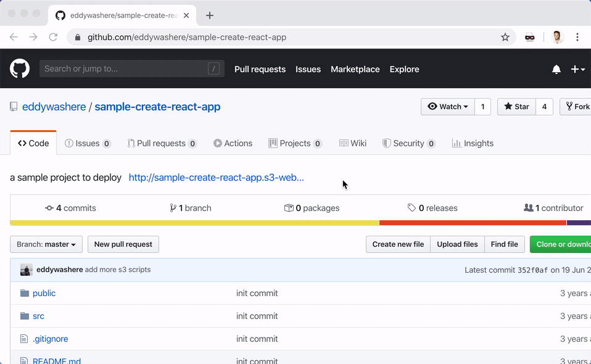The image size is (591, 364).
Task: View the 1 branch list
Action: click(x=191, y=208)
